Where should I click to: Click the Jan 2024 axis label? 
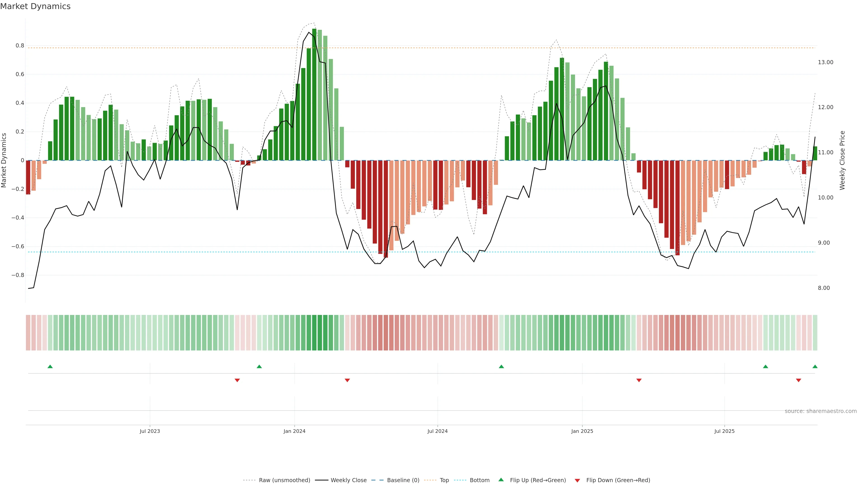(x=295, y=431)
